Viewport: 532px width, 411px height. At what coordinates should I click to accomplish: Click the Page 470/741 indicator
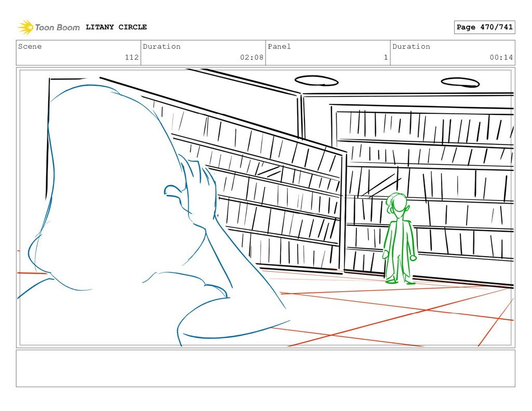[x=485, y=27]
